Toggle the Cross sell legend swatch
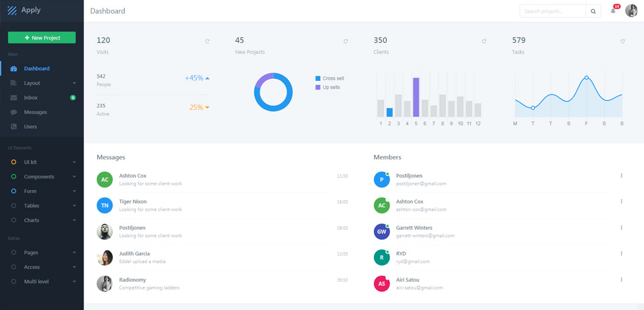644x310 pixels. tap(317, 78)
